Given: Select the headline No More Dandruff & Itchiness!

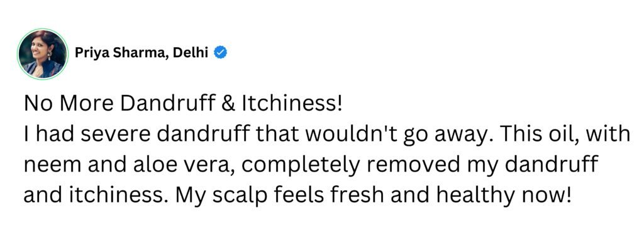Looking at the screenshot, I should point(183,104).
